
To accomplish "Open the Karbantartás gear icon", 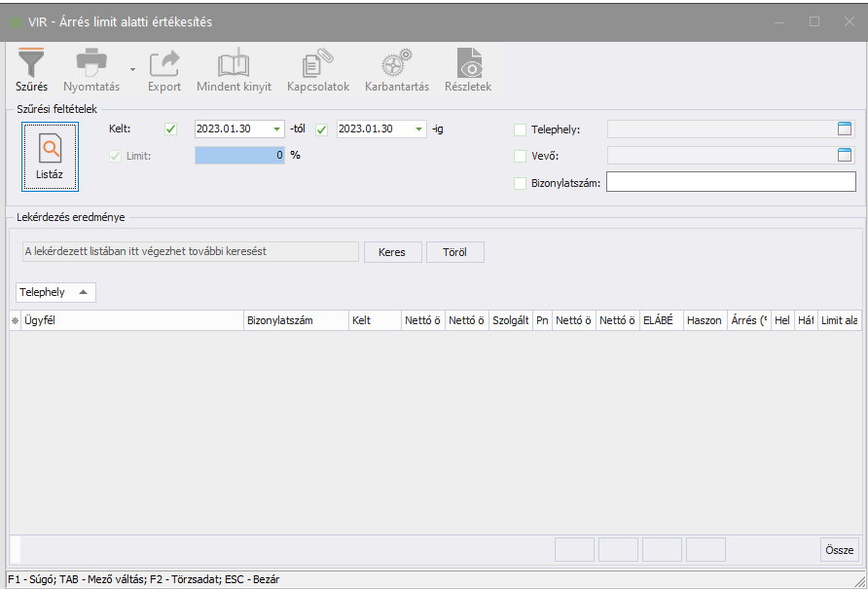I will point(396,64).
